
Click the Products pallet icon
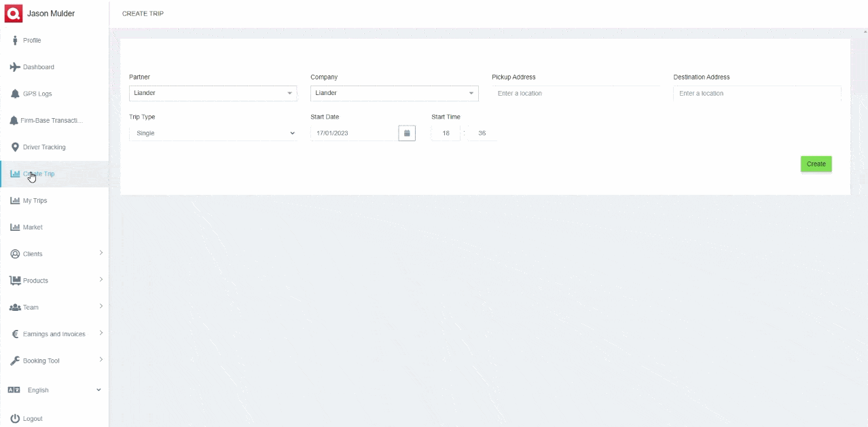(x=15, y=280)
